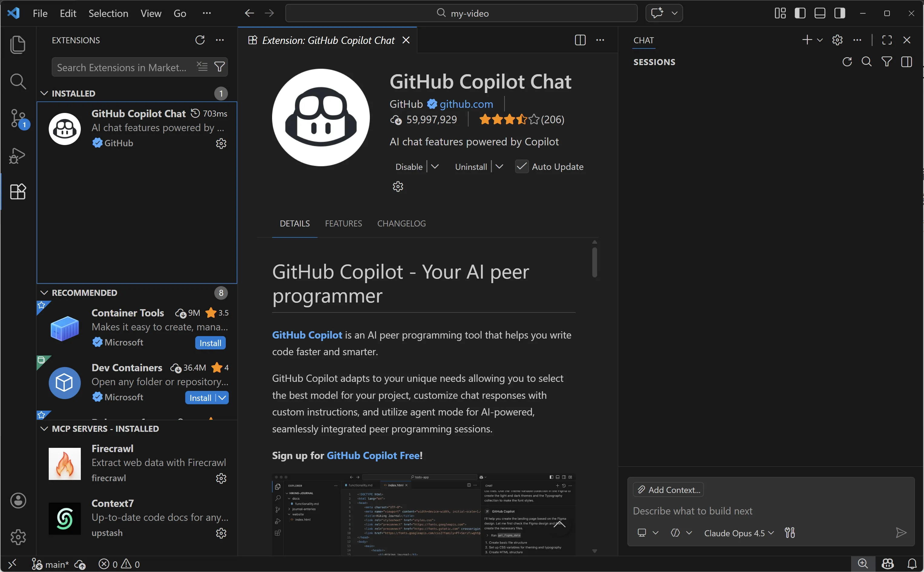The width and height of the screenshot is (924, 572).
Task: Open the Claude Opus 4.5 model picker
Action: point(738,533)
